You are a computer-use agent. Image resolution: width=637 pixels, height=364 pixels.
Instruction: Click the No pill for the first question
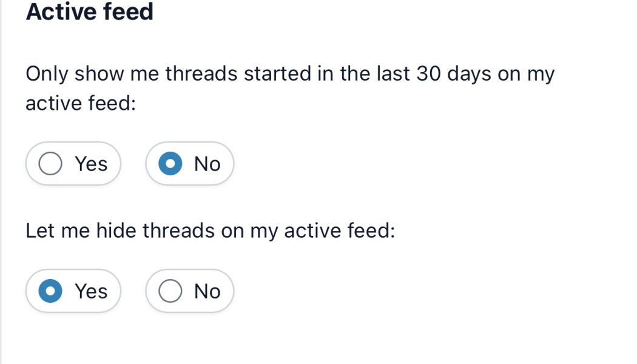pos(189,163)
